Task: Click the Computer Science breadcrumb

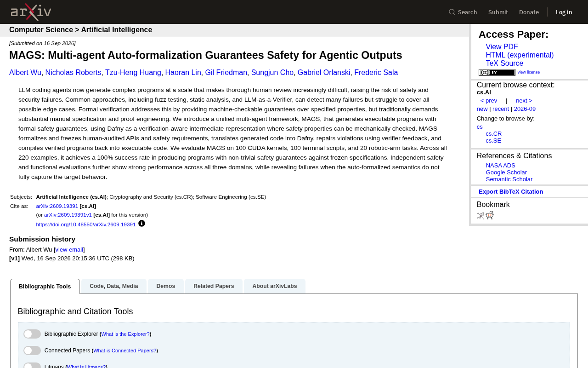Action: [41, 30]
